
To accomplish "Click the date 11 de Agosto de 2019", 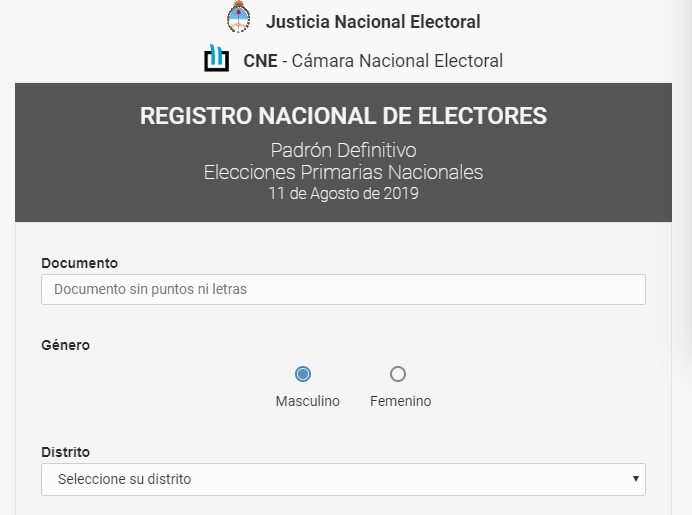I will coord(343,193).
